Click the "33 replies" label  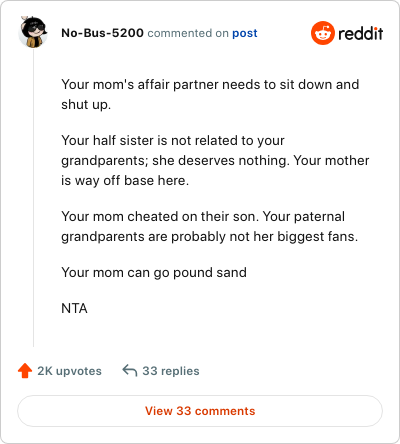click(x=171, y=371)
